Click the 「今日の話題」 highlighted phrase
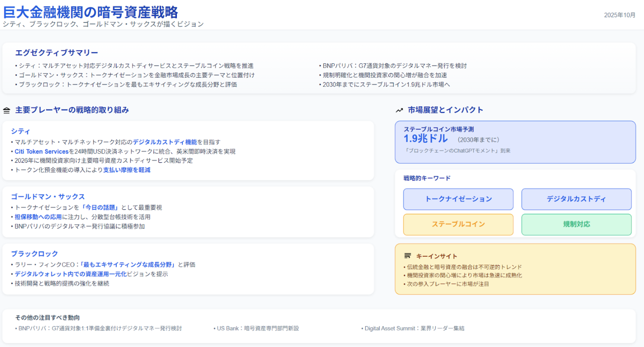 coord(100,207)
